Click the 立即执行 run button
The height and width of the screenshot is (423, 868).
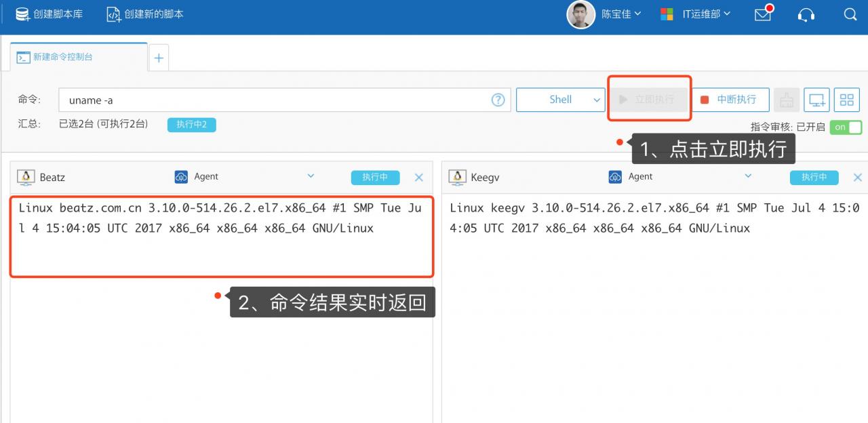click(648, 100)
